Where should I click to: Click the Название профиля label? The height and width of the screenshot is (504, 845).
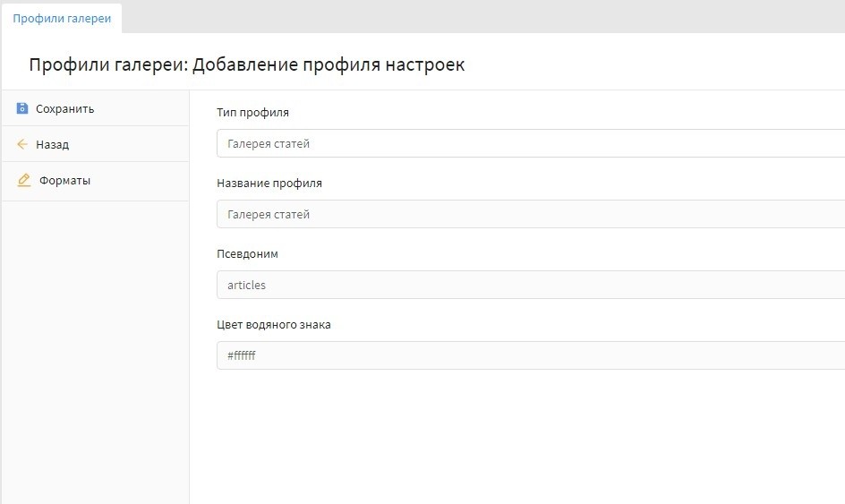(269, 183)
